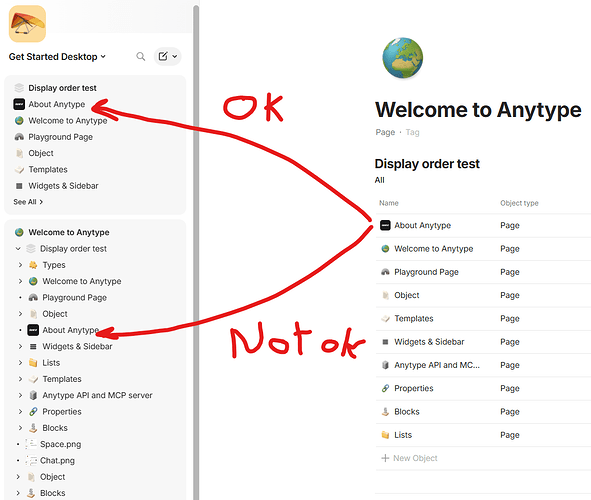Open the Welcome to Anytype tree widget header
The width and height of the screenshot is (591, 500).
coord(69,232)
